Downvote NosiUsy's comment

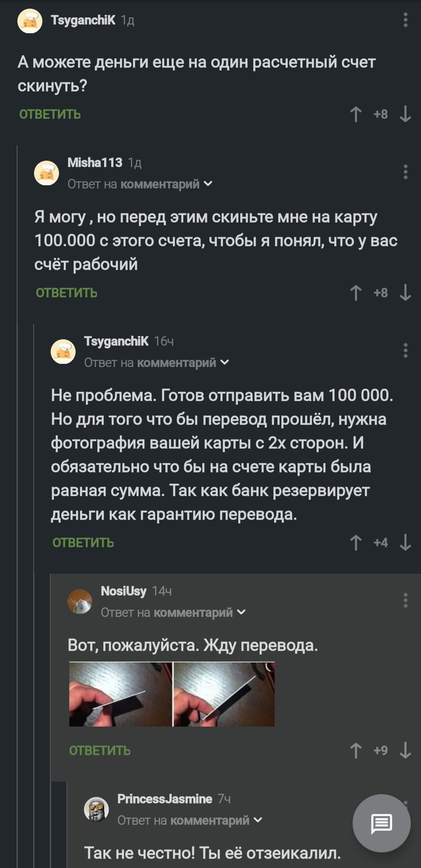coord(404,751)
